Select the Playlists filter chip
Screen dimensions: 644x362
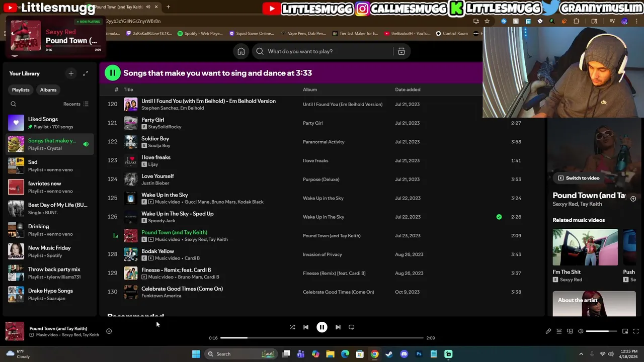(21, 90)
